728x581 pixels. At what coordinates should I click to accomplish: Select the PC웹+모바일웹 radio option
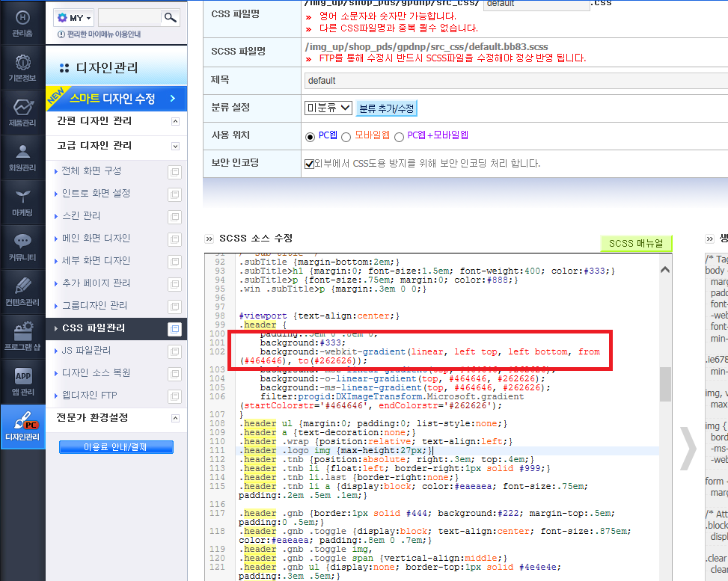click(x=399, y=138)
